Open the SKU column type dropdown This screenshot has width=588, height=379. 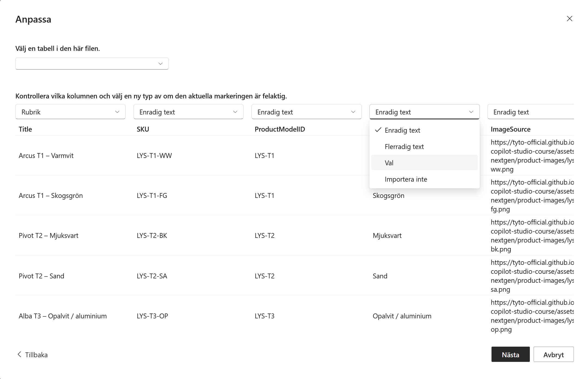pyautogui.click(x=188, y=112)
